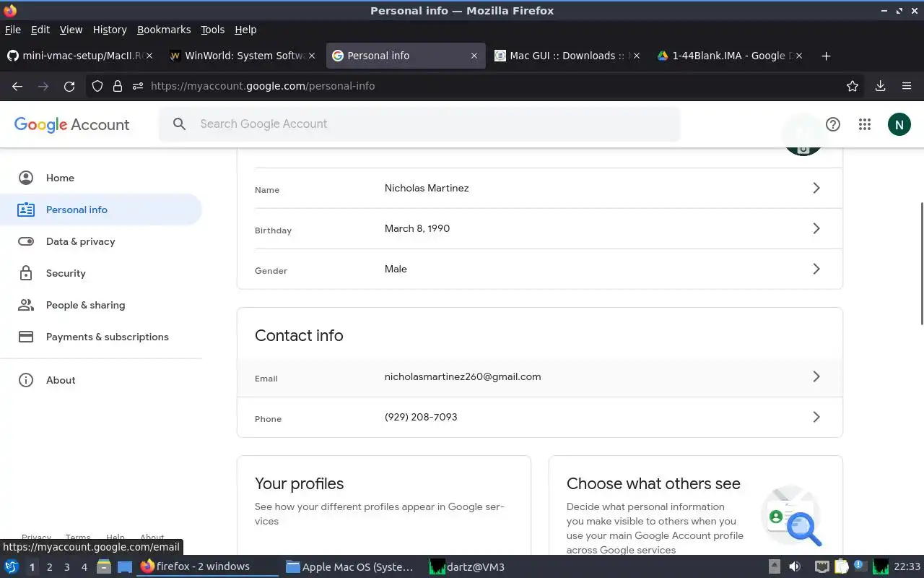Open the Firefox File menu
Viewport: 924px width, 578px height.
(x=13, y=30)
